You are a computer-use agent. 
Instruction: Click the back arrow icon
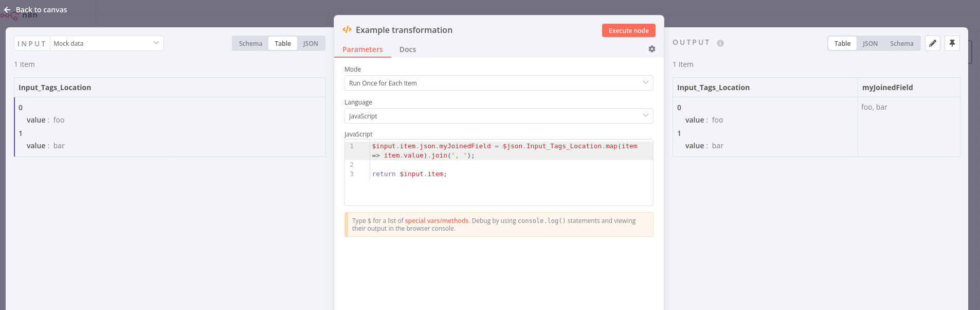[7, 10]
